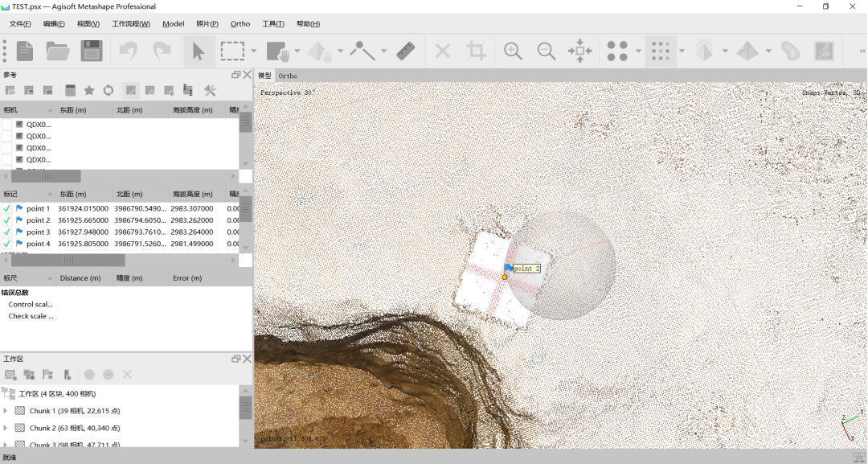Open the 工作流程(W) menu
The height and width of the screenshot is (464, 868).
(131, 24)
